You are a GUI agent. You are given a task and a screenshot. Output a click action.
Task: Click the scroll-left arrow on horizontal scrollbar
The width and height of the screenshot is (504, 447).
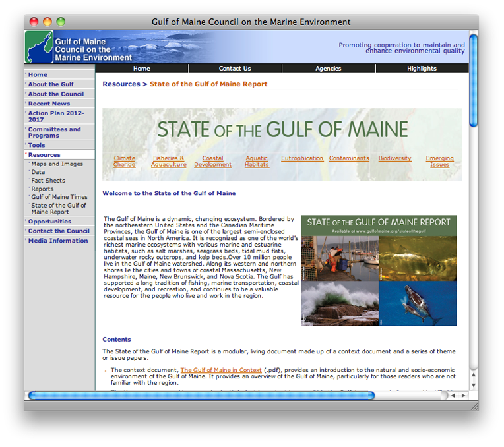[453, 396]
